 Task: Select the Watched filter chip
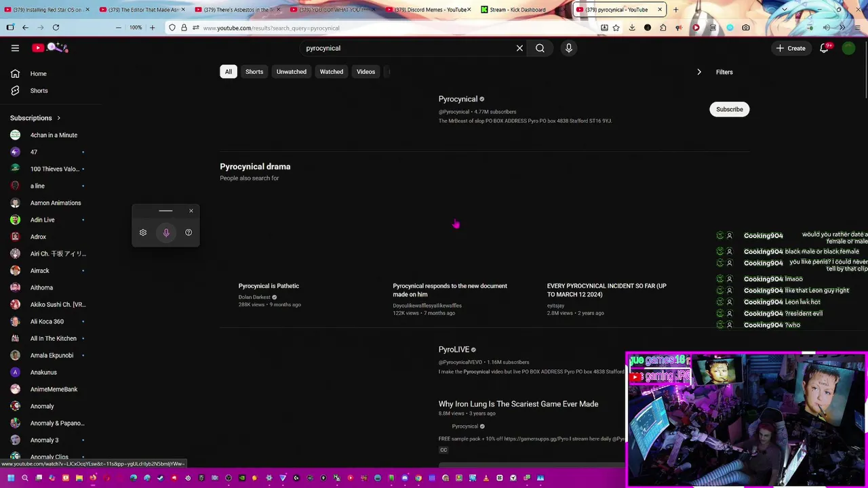click(332, 72)
